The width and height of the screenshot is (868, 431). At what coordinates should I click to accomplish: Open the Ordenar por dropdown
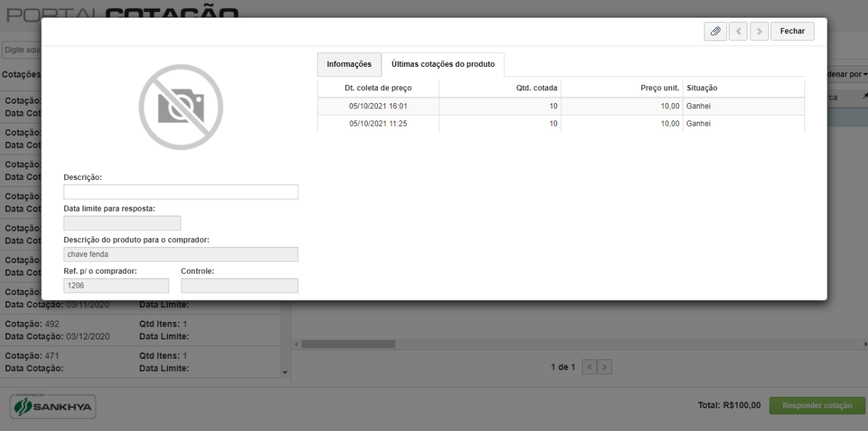[847, 74]
